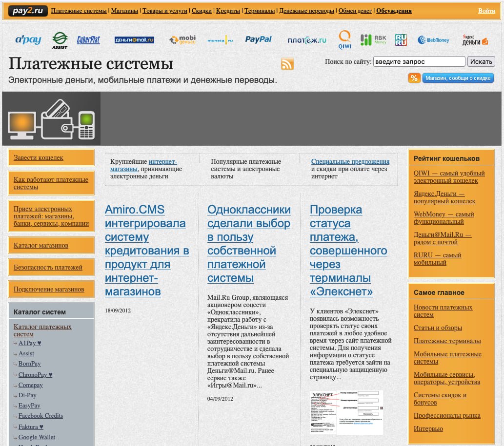
Task: Open the CyberPlat logo
Action: tap(88, 40)
